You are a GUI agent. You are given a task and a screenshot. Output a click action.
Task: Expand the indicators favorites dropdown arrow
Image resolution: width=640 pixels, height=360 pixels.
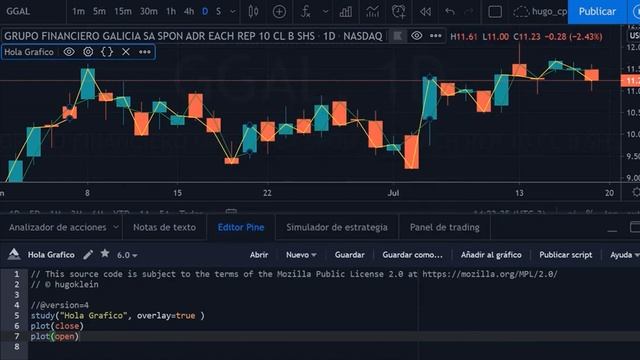click(x=325, y=11)
